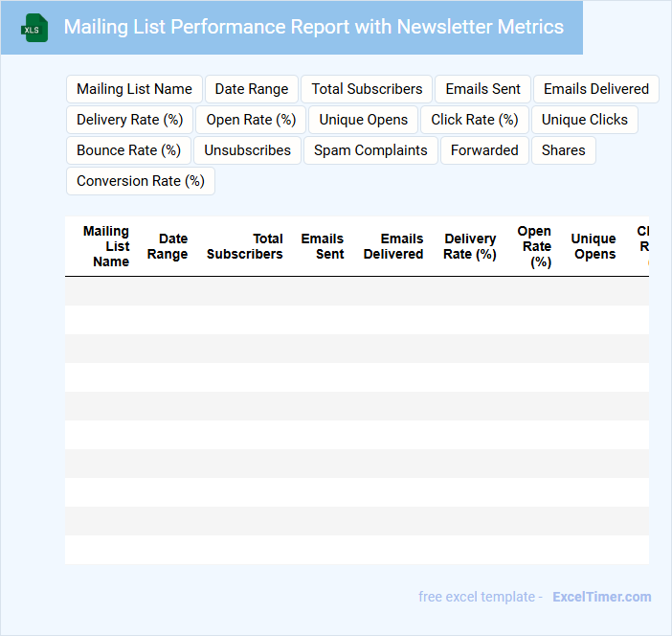This screenshot has height=636, width=672.
Task: Select the Click Rate (%) tag
Action: tap(475, 120)
